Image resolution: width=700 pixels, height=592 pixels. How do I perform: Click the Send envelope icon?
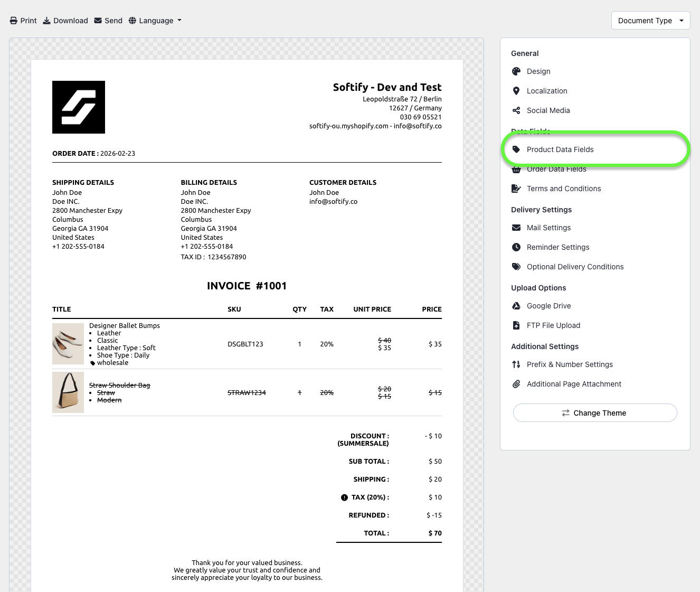click(x=98, y=21)
